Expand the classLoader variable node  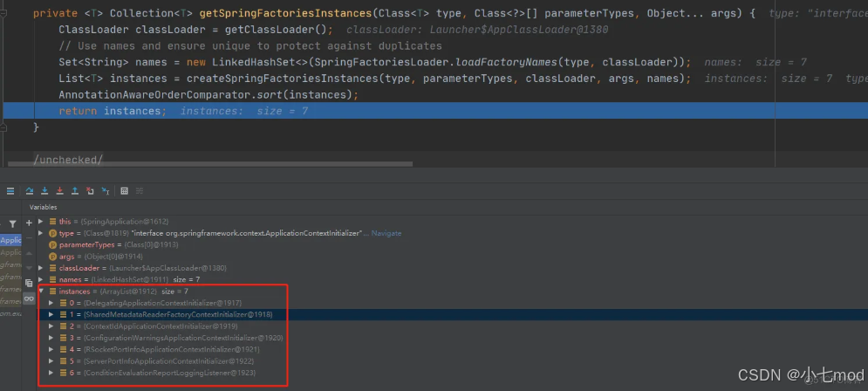pos(40,268)
